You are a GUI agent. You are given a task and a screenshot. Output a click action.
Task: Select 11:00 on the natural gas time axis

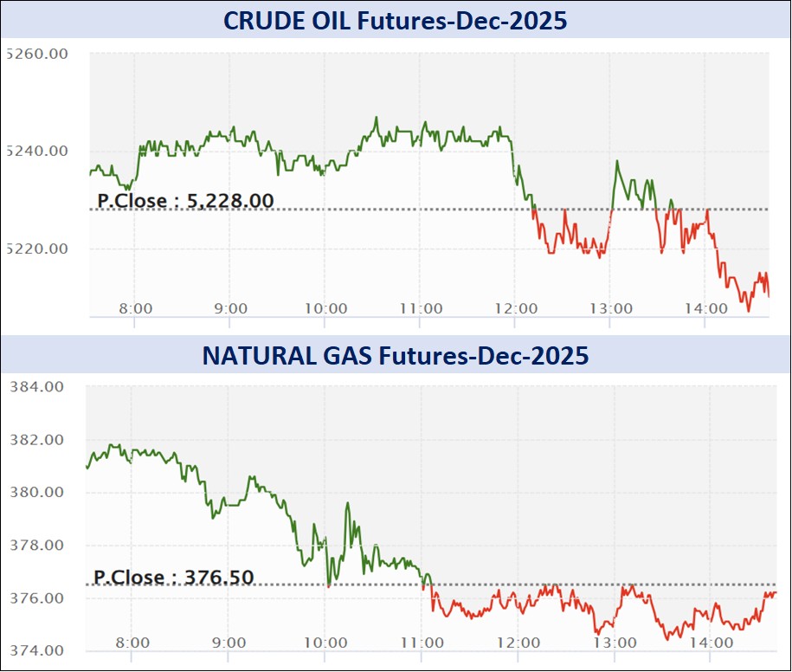click(422, 643)
